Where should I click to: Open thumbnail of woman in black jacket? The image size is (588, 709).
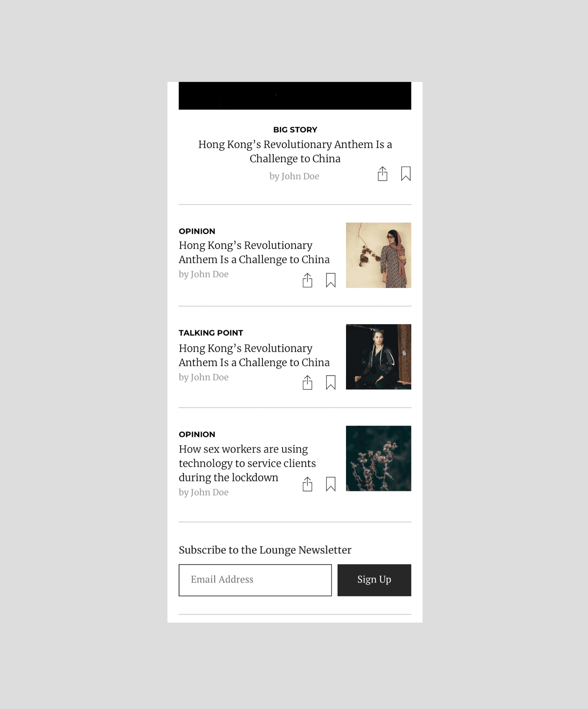click(379, 357)
